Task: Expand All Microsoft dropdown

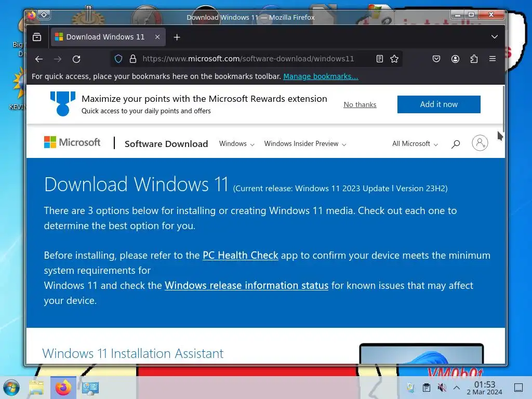Action: tap(415, 144)
